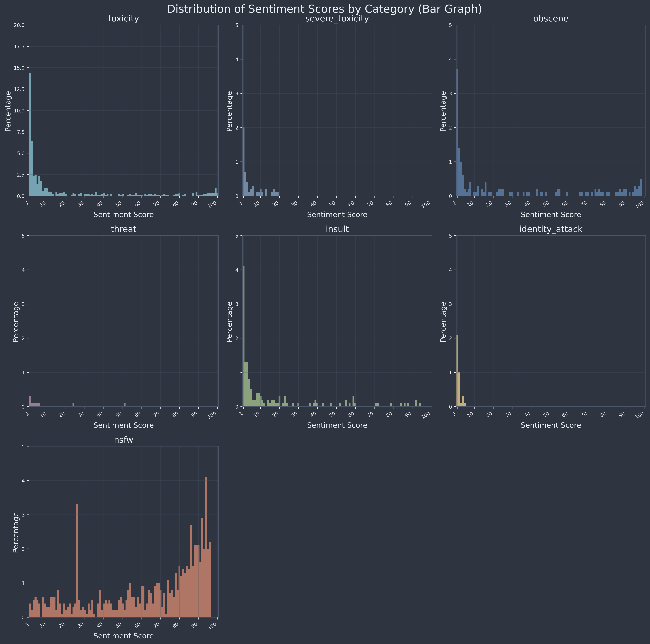Click the '4' y-axis tick of obscene chart
The height and width of the screenshot is (644, 650).
pyautogui.click(x=451, y=60)
